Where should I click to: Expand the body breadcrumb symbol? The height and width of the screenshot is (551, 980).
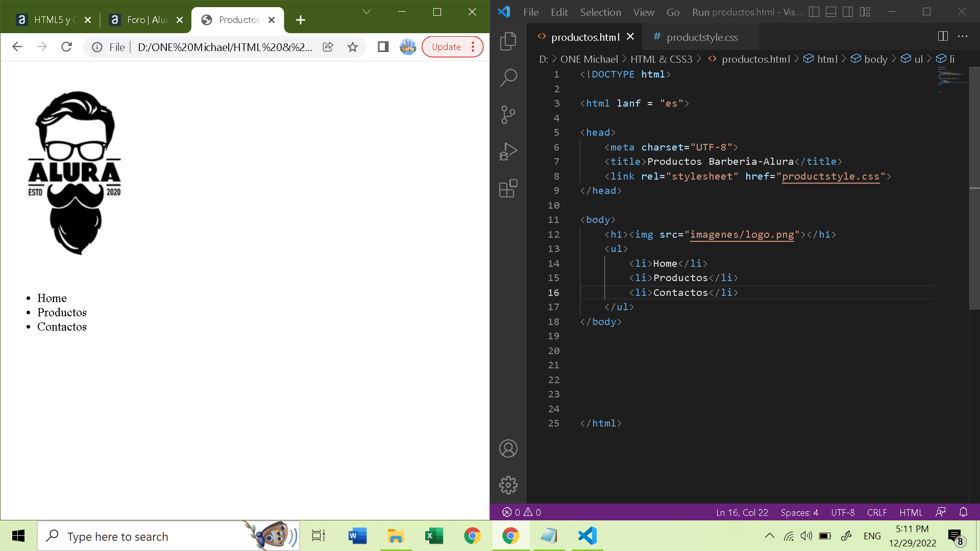click(869, 59)
